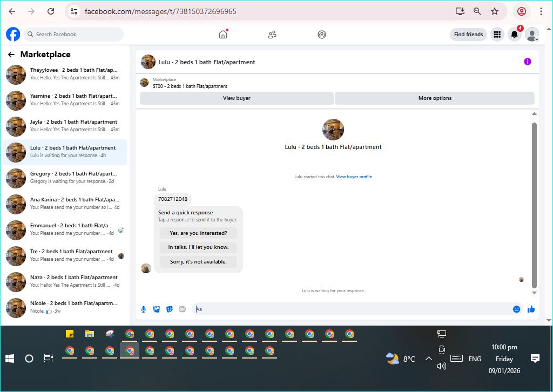Image resolution: width=553 pixels, height=392 pixels.
Task: Click the Find friends button
Action: coord(468,34)
